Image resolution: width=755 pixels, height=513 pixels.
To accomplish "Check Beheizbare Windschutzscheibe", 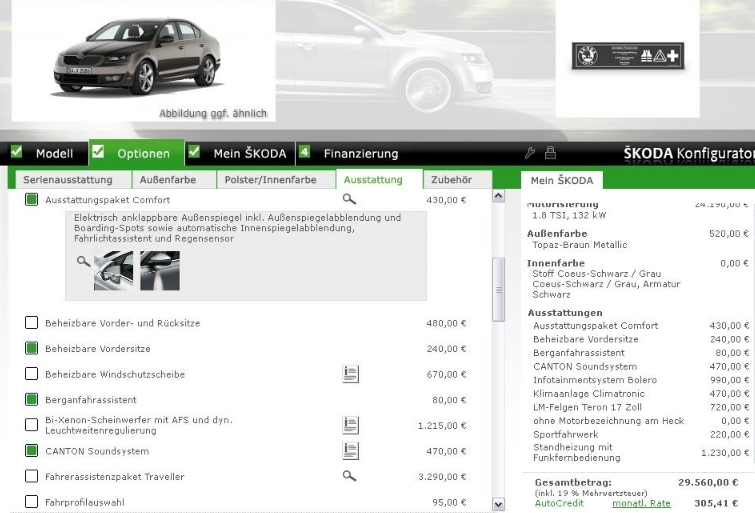I will click(x=31, y=374).
